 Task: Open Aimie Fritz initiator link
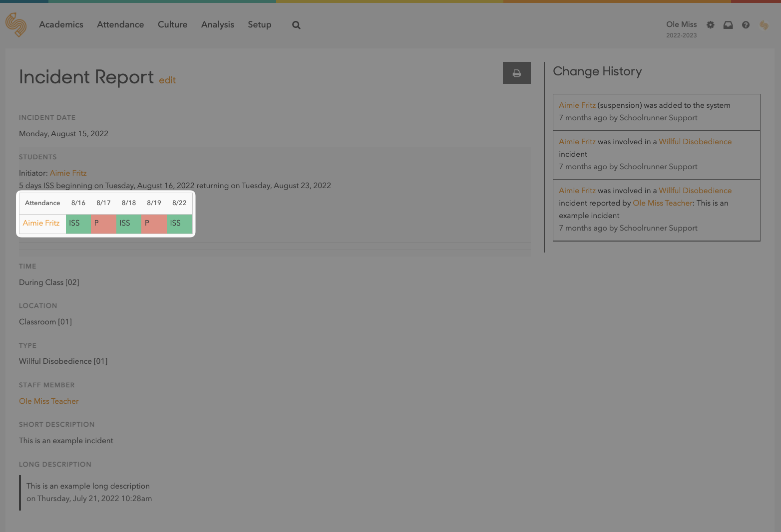(x=68, y=173)
